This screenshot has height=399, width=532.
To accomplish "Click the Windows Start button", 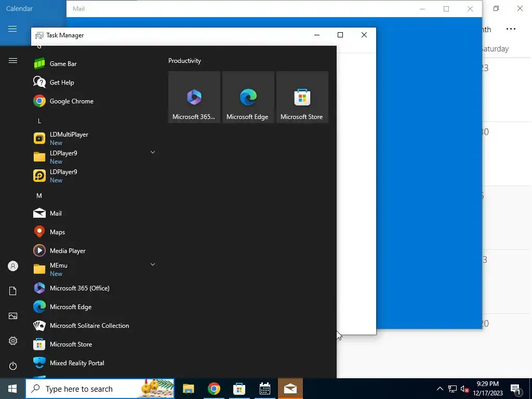I will pyautogui.click(x=12, y=389).
